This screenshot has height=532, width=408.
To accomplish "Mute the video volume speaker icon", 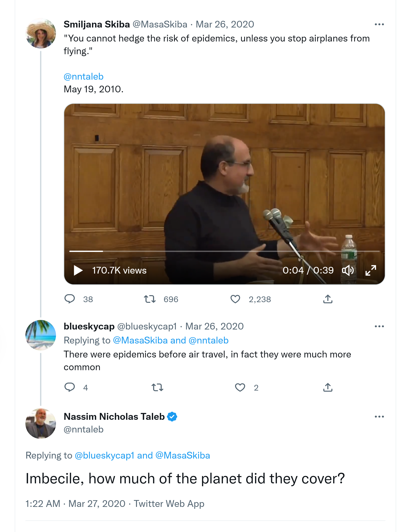I will tap(348, 270).
